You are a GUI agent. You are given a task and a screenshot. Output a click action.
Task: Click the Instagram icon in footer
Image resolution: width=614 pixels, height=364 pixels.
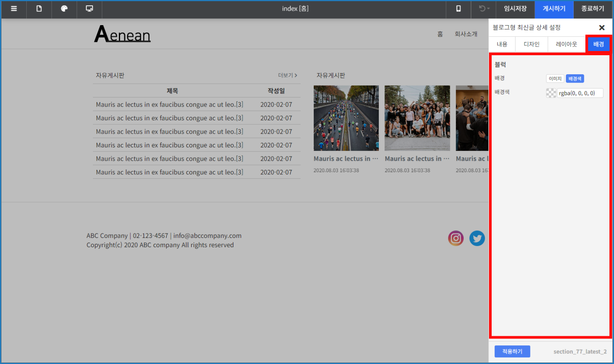pyautogui.click(x=455, y=238)
